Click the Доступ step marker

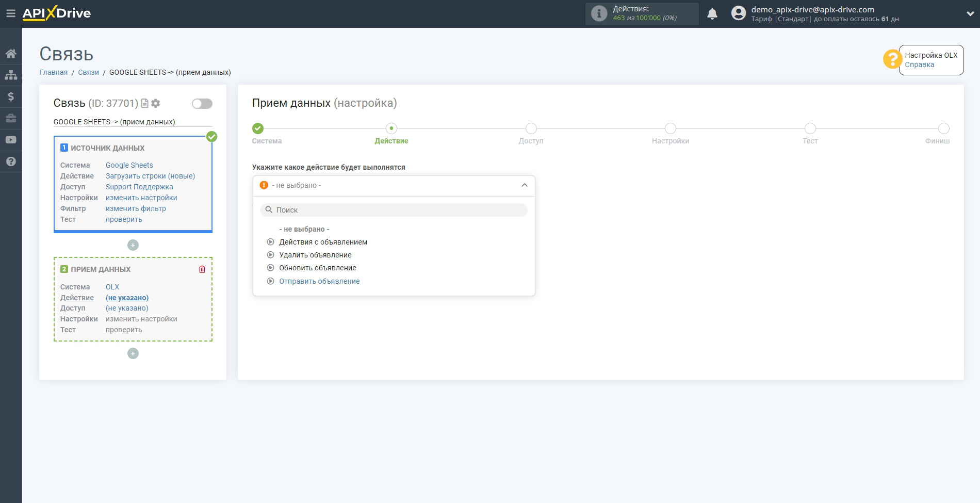tap(531, 128)
